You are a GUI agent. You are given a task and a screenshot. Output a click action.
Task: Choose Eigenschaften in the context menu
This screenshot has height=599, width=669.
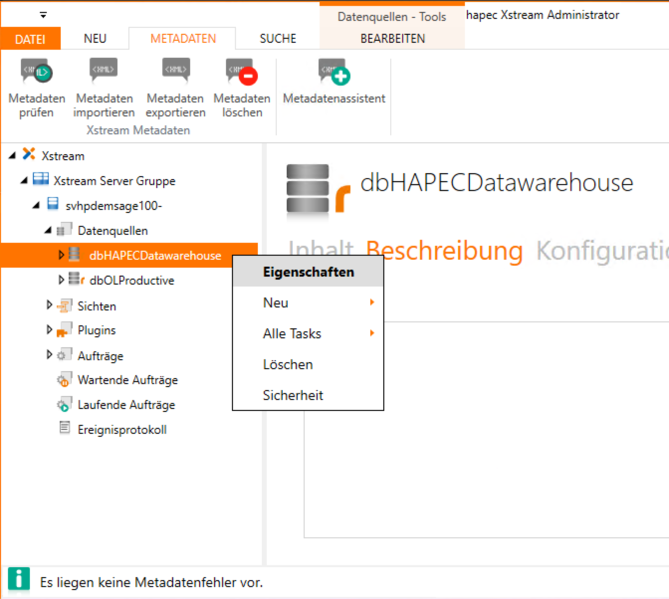click(x=308, y=272)
